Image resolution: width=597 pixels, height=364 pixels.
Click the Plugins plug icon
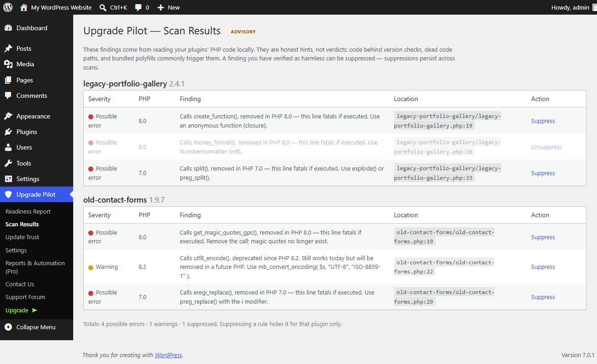pyautogui.click(x=8, y=132)
